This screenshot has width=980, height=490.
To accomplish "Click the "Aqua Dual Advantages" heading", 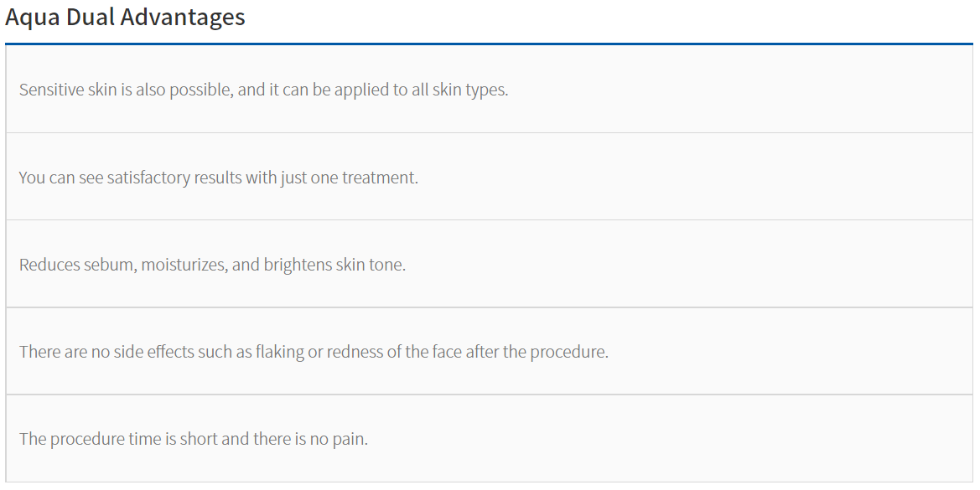I will tap(125, 18).
